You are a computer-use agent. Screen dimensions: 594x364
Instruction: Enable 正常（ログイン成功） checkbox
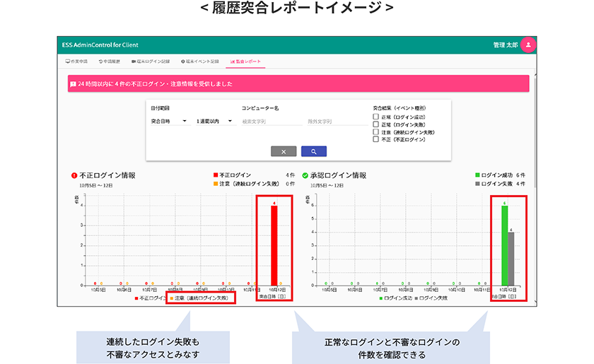pos(376,117)
